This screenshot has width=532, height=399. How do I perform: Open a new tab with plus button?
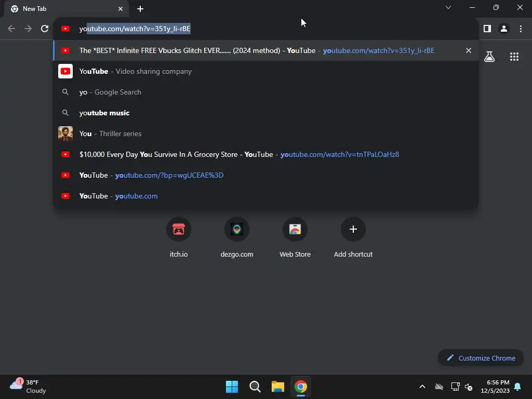click(140, 9)
